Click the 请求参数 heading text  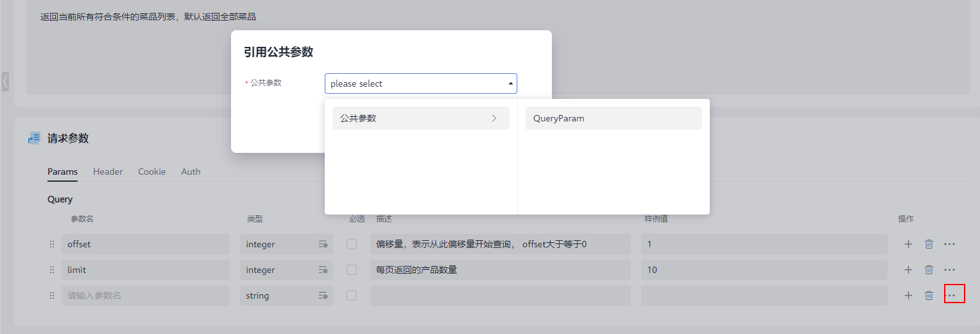68,138
